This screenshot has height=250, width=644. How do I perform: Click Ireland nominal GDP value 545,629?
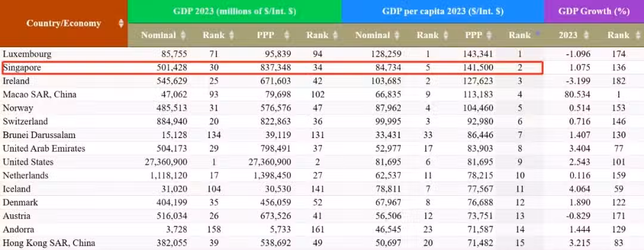point(172,81)
